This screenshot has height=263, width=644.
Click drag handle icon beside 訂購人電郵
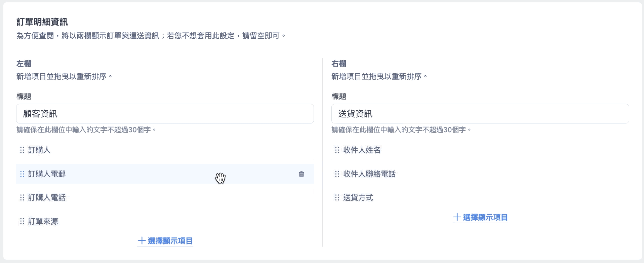[22, 174]
